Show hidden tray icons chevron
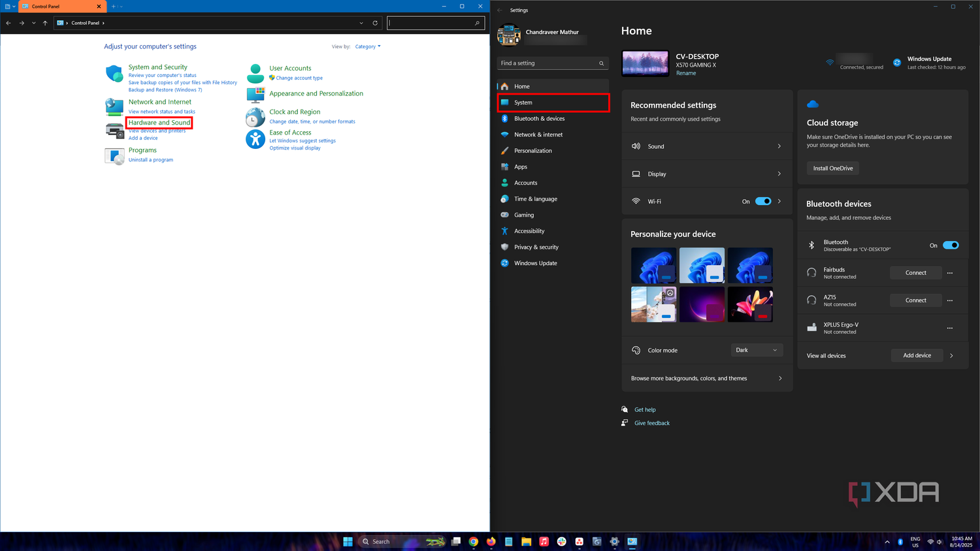This screenshot has height=551, width=980. [887, 542]
